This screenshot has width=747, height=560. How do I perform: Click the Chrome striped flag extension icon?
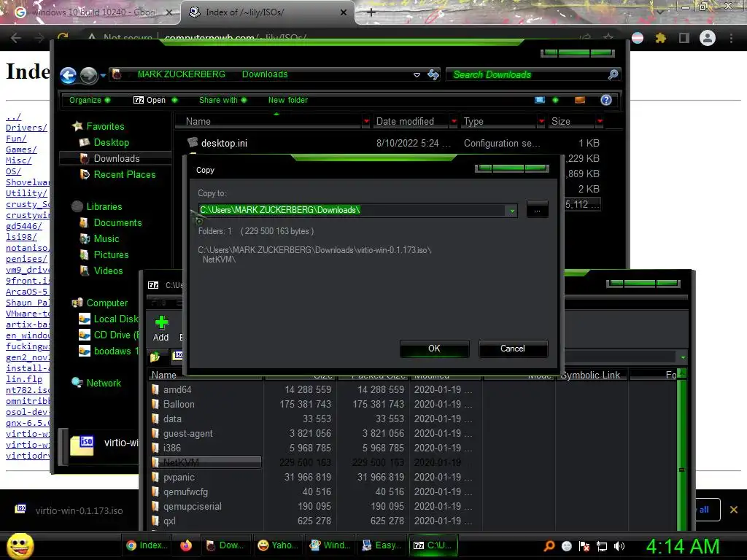pos(638,38)
